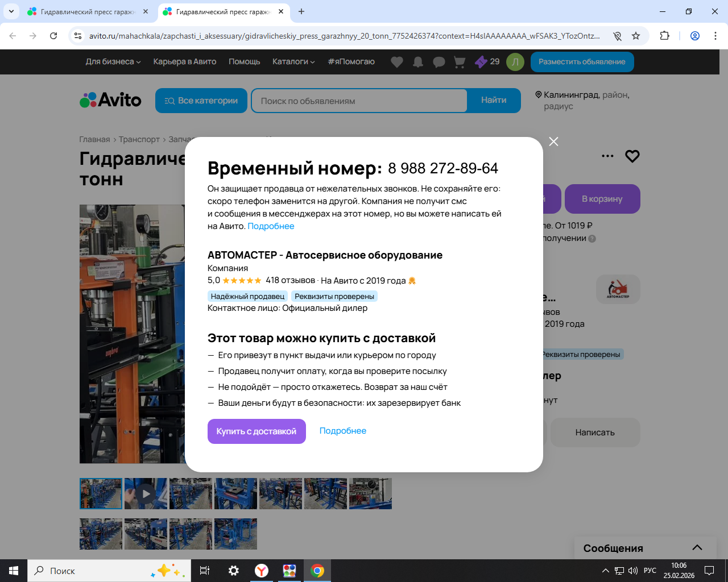Click 'Надёжный продавец' badge

[247, 296]
